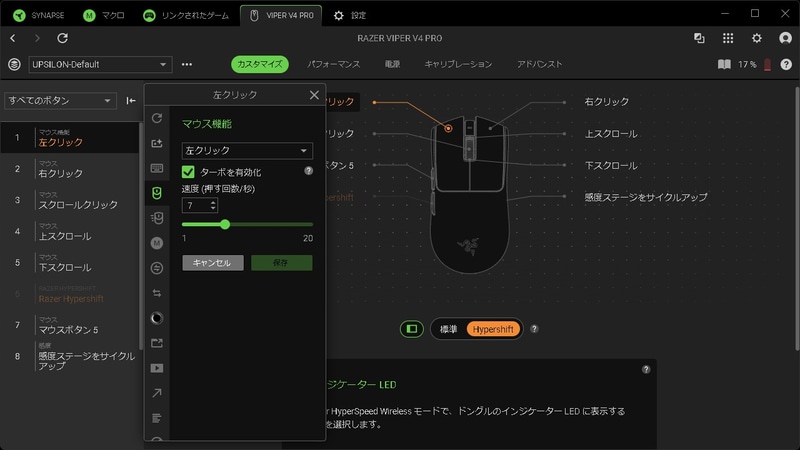Open the SYNAPSE tab
The height and width of the screenshot is (450, 800).
click(39, 15)
